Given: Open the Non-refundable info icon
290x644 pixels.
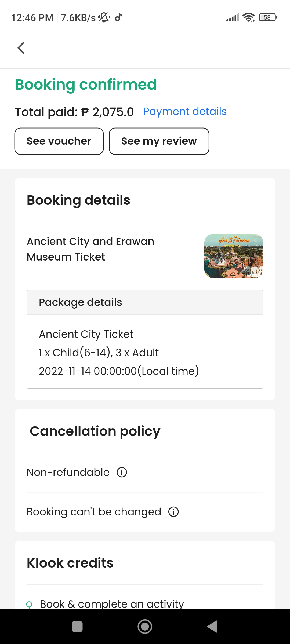Looking at the screenshot, I should (x=122, y=472).
